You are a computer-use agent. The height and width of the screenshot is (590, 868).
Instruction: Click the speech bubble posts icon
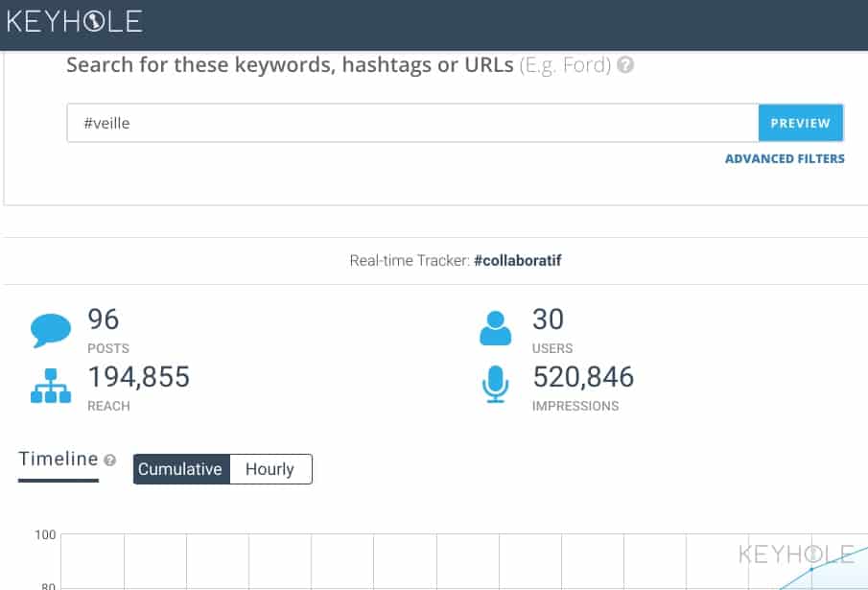coord(51,330)
